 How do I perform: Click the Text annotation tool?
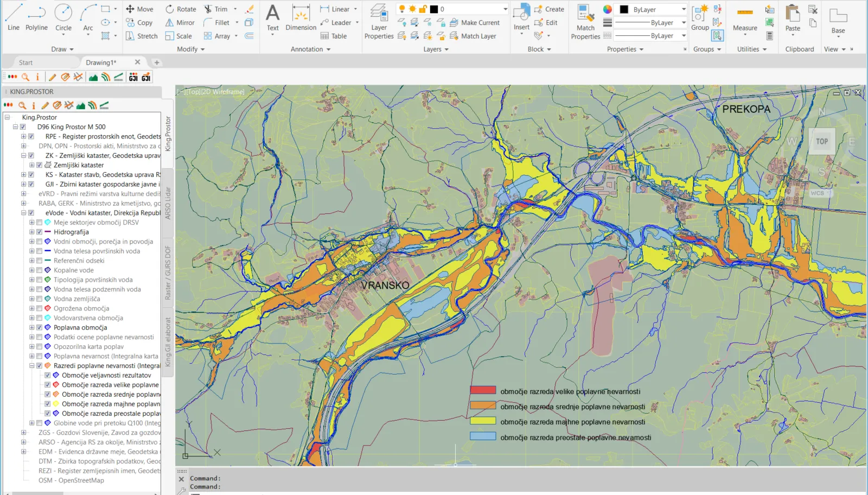coord(272,17)
